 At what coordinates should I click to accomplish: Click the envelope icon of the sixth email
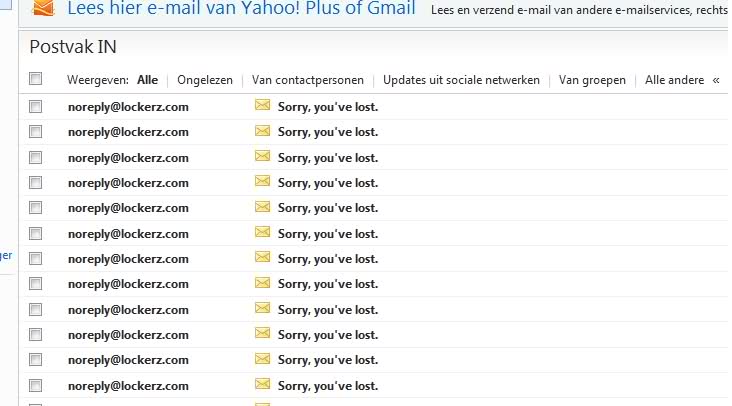tap(263, 232)
